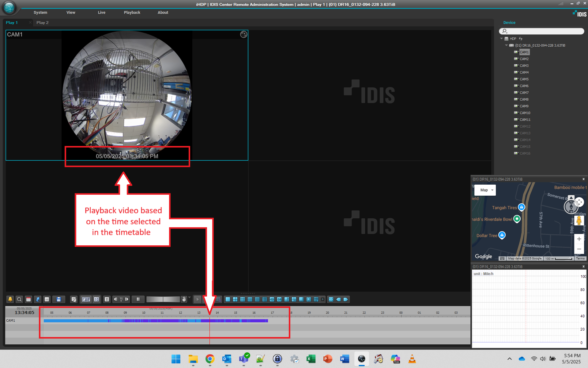The image size is (588, 368).
Task: Select the dense grid layout after center-focus icon
Action: (316, 299)
